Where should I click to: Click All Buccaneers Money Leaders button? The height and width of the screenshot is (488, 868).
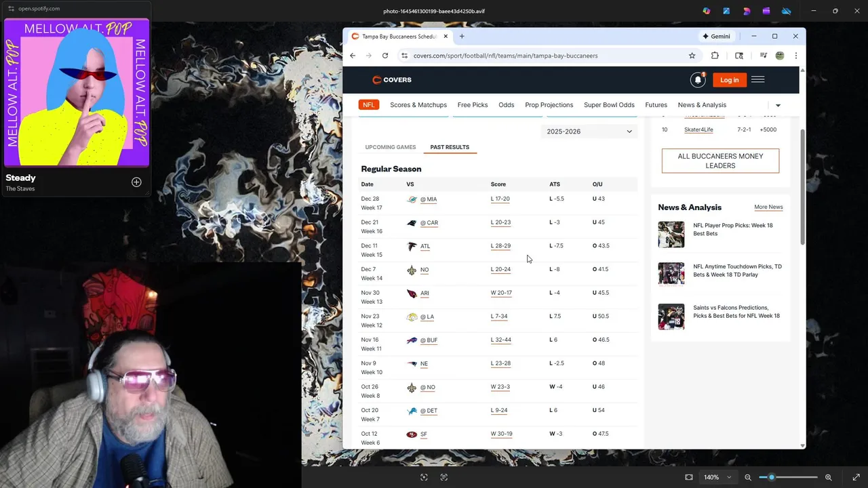click(x=720, y=161)
